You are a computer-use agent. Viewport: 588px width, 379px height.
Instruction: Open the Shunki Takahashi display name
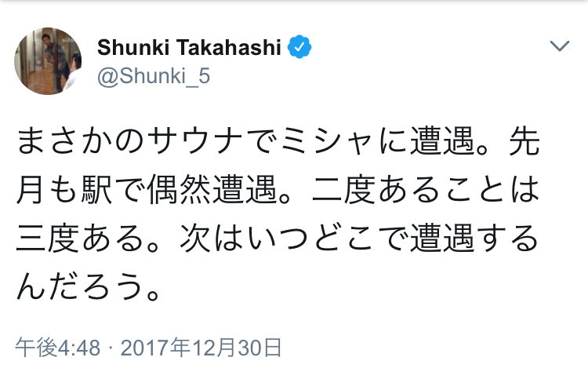[x=189, y=48]
